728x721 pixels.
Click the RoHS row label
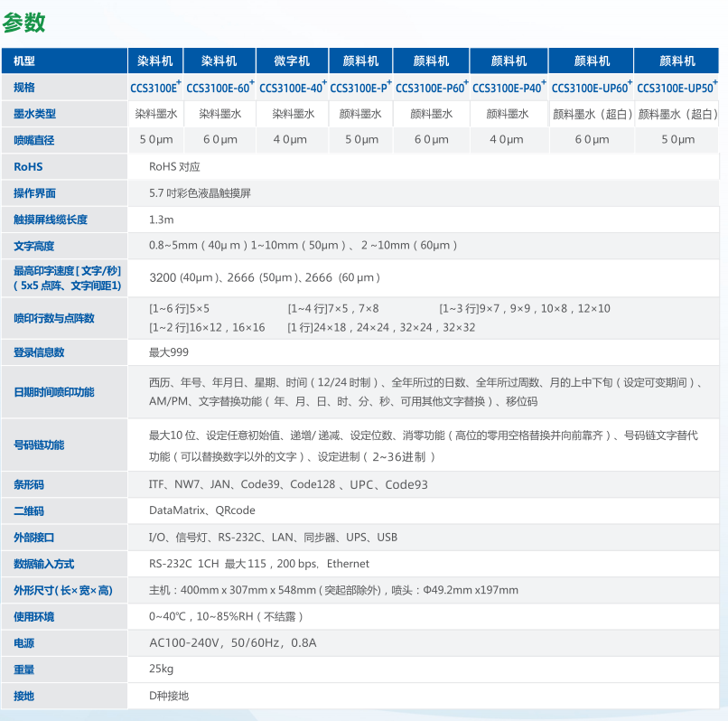click(28, 167)
